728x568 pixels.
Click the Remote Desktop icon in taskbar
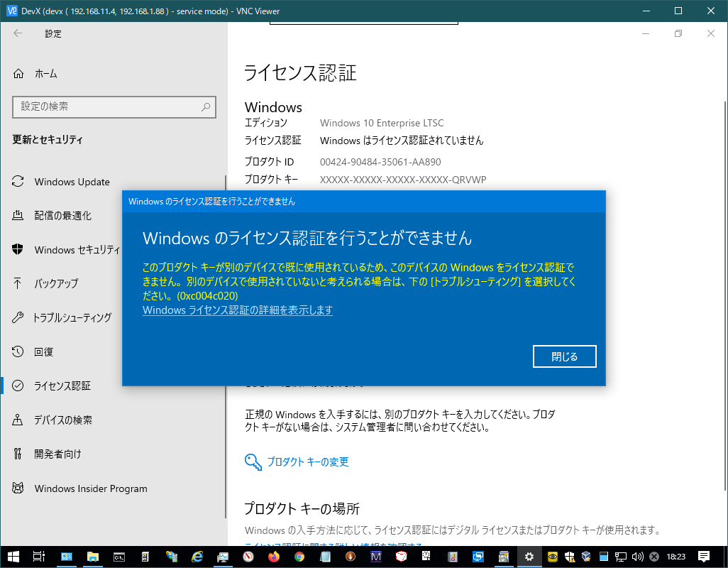(x=478, y=557)
